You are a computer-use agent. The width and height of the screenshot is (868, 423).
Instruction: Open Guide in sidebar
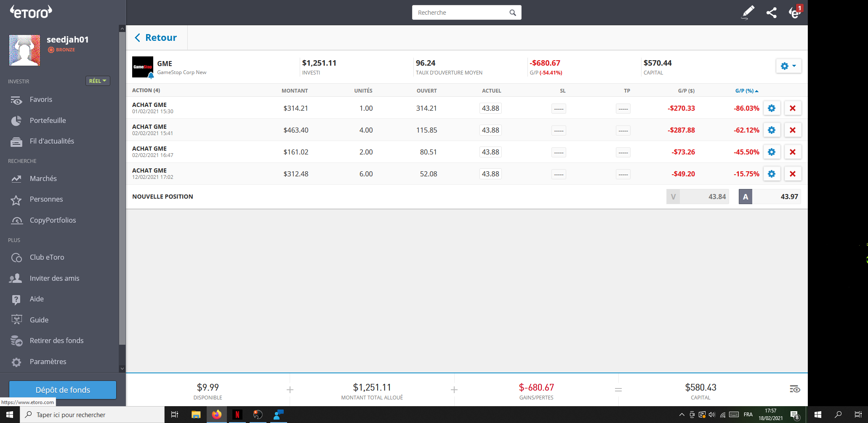point(39,320)
